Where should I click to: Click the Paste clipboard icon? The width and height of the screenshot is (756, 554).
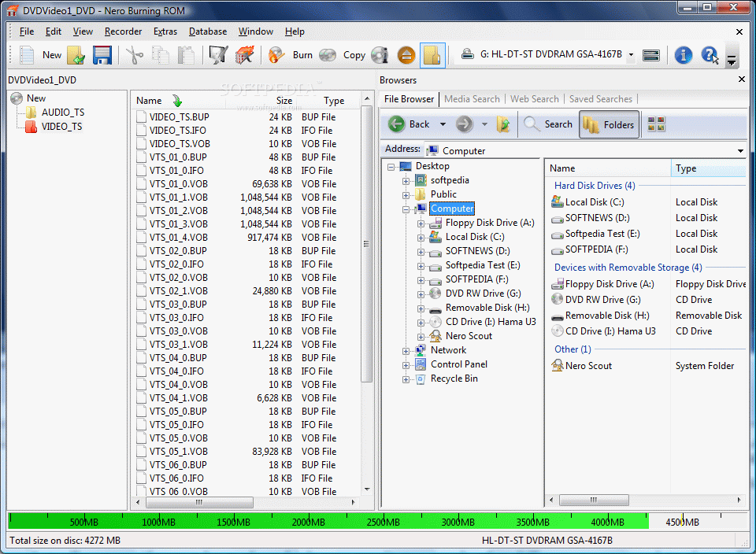point(186,55)
